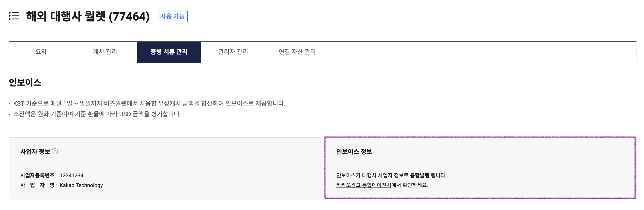Click the 인보이스 정보 panel heading
The width and height of the screenshot is (644, 210).
[x=354, y=152]
